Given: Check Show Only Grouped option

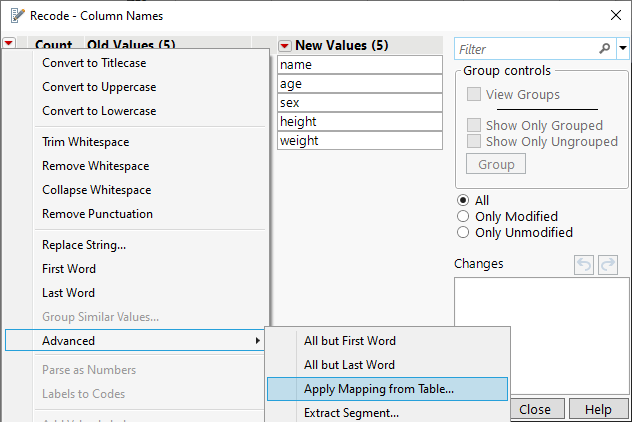Looking at the screenshot, I should (x=475, y=125).
